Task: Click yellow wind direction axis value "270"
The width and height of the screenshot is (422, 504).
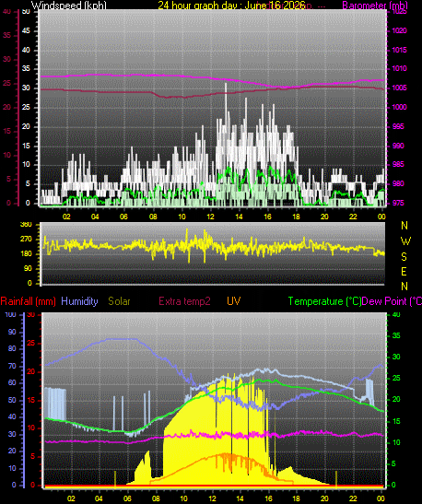Action: click(26, 240)
